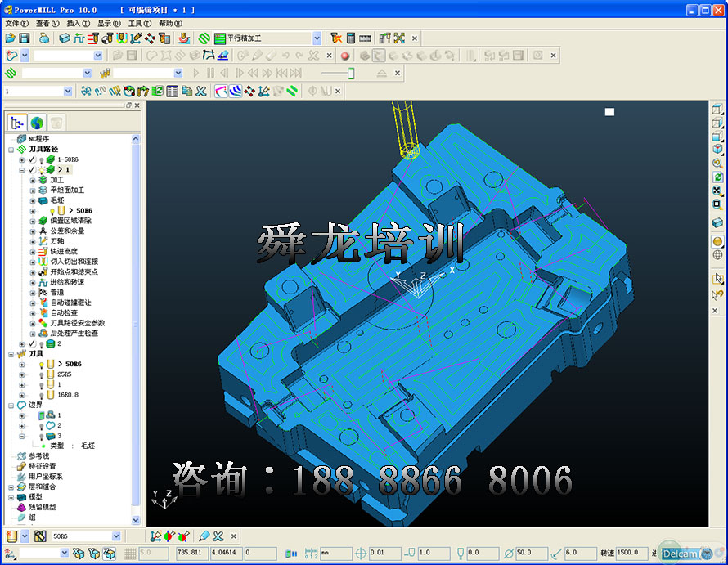Open the boundary name dropdown in second toolbar
Viewport: 728px width, 565px height.
click(x=98, y=56)
